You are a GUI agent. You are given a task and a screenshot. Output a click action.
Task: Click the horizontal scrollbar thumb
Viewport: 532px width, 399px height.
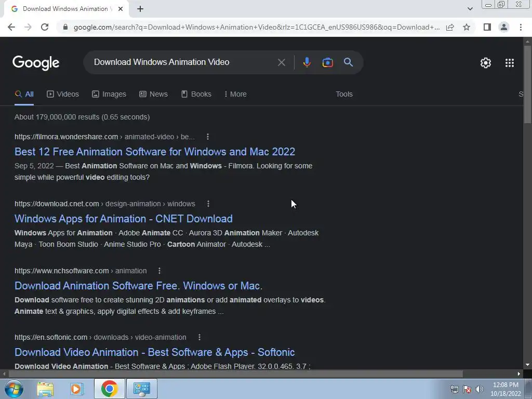point(236,374)
